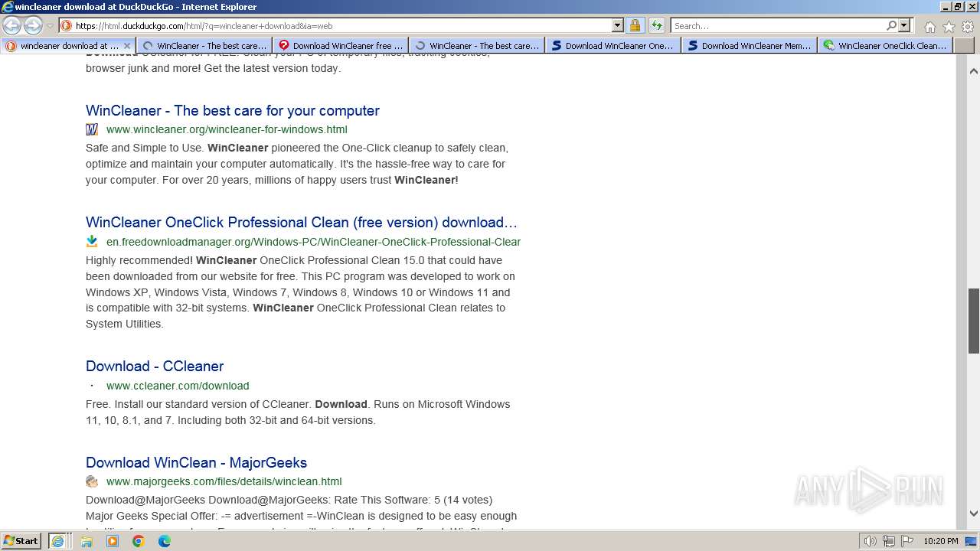Switch to Download WinCleaner One... tab
The image size is (980, 551).
pyautogui.click(x=614, y=46)
